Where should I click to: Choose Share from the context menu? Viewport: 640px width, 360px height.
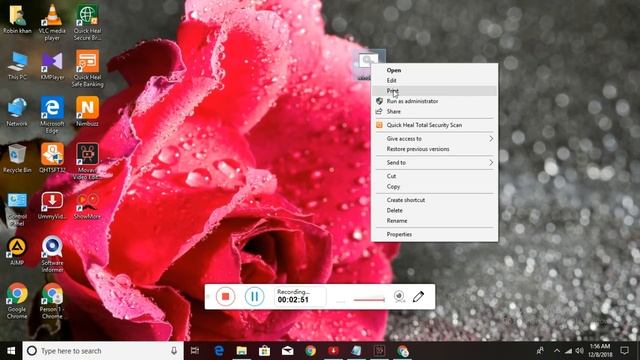click(x=434, y=111)
